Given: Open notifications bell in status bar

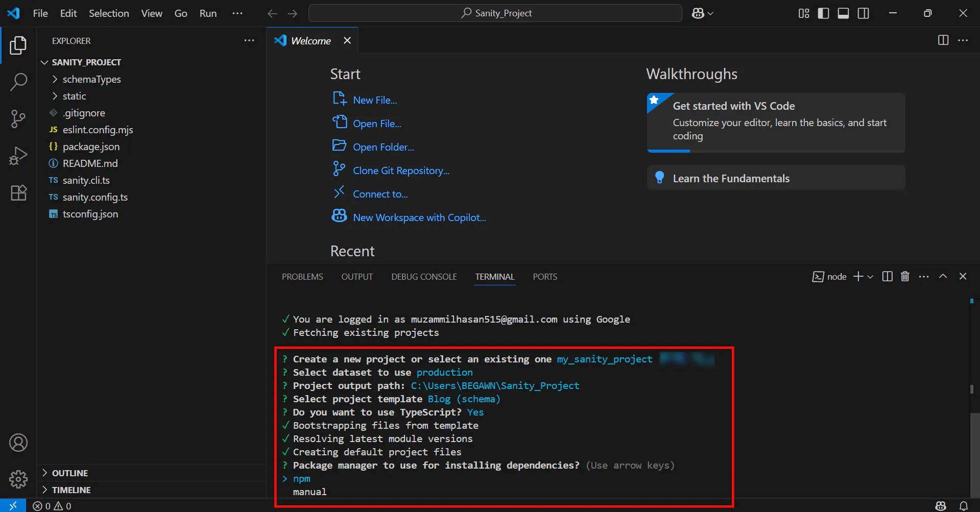Looking at the screenshot, I should (x=964, y=506).
